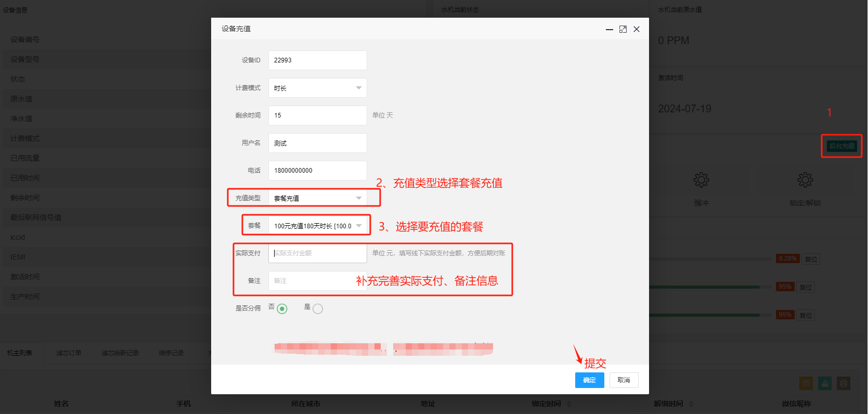Sort table by 解绑时间 sort arrows

[691, 404]
